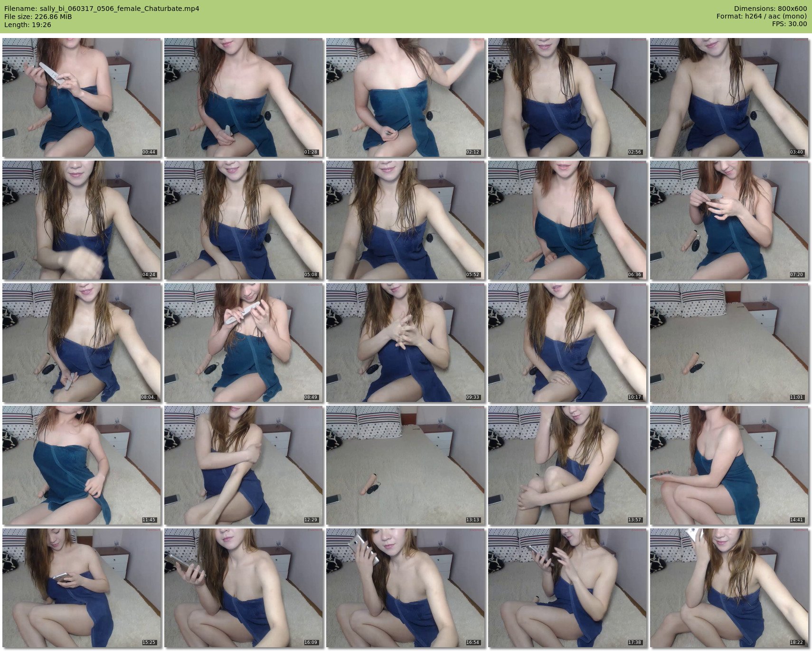Click the Filename text in the header
Viewport: 812px width, 651px height.
[x=102, y=9]
